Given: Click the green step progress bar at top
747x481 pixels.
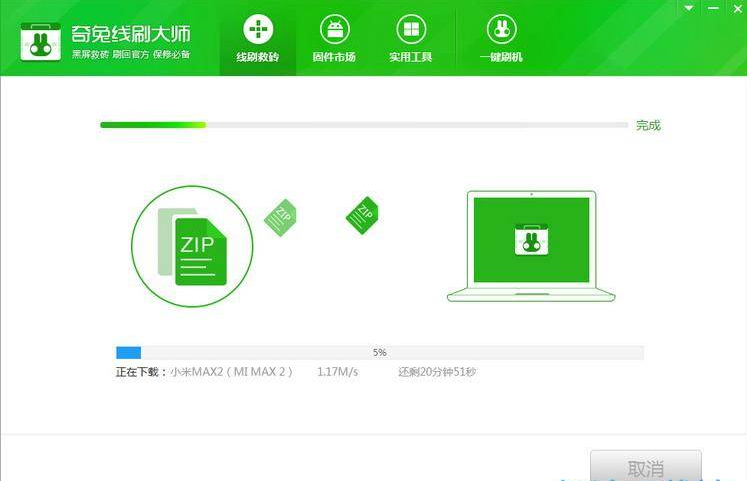Looking at the screenshot, I should click(x=364, y=125).
